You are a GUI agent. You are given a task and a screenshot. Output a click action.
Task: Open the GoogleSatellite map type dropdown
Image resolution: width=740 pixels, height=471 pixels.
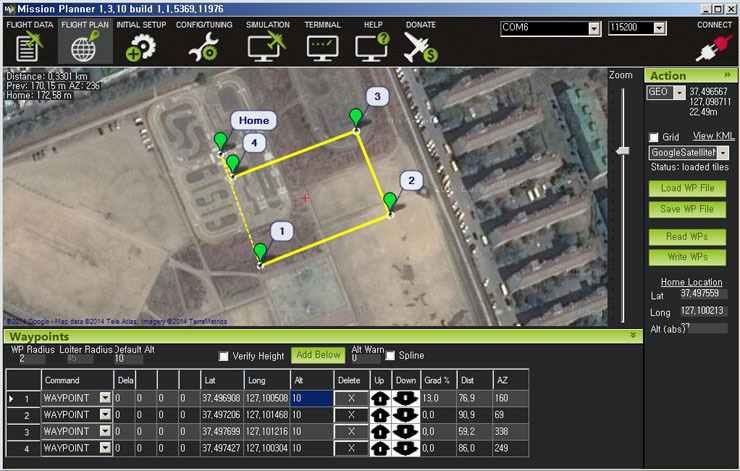point(723,153)
